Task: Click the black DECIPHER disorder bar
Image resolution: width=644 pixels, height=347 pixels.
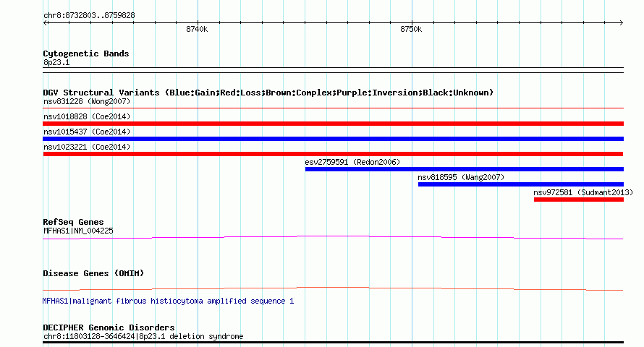Action: click(x=333, y=342)
